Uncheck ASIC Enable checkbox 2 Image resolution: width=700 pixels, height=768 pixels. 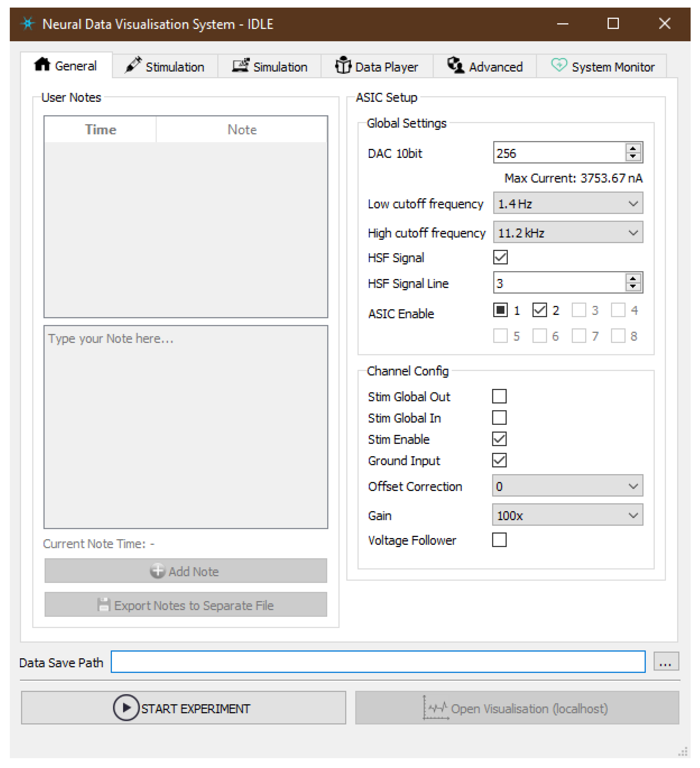(x=540, y=310)
